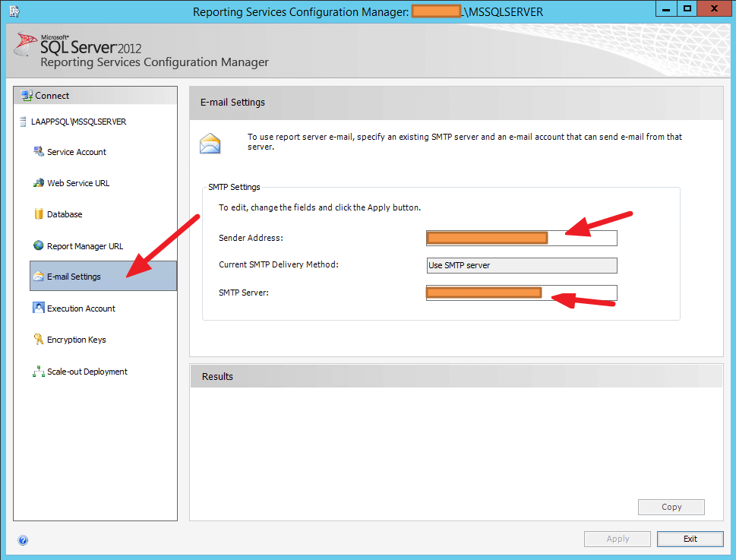Screen dimensions: 736x560
Task: Click the Current SMTP Delivery Method box
Action: (x=521, y=265)
